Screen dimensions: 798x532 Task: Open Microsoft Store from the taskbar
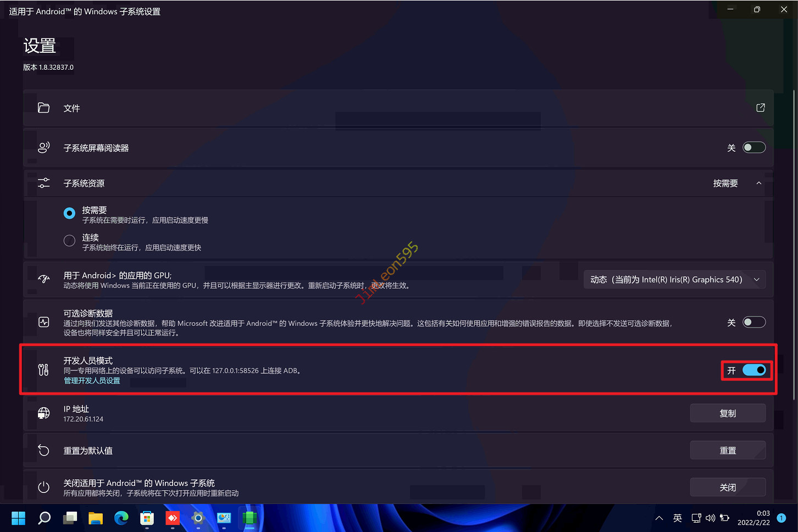147,518
